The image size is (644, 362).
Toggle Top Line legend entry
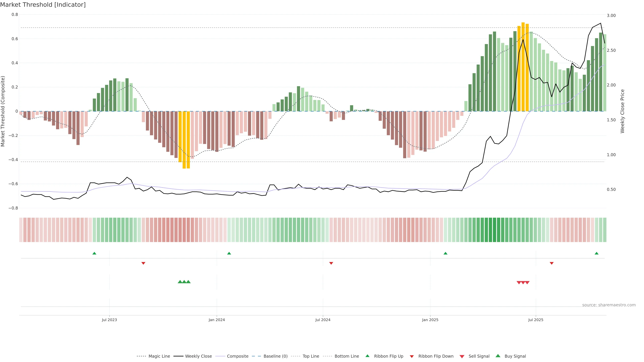311,356
